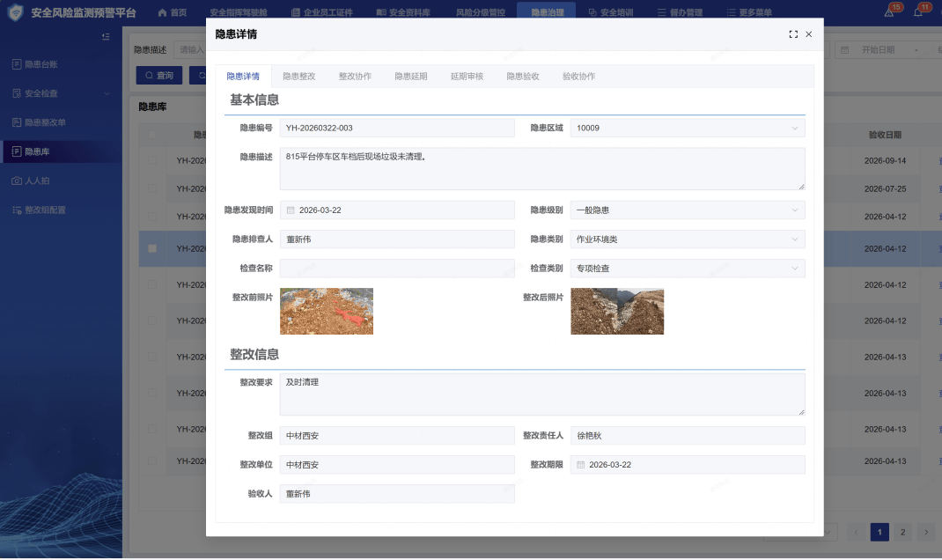The image size is (942, 560).
Task: Open the 检查类别 dropdown
Action: pos(688,269)
